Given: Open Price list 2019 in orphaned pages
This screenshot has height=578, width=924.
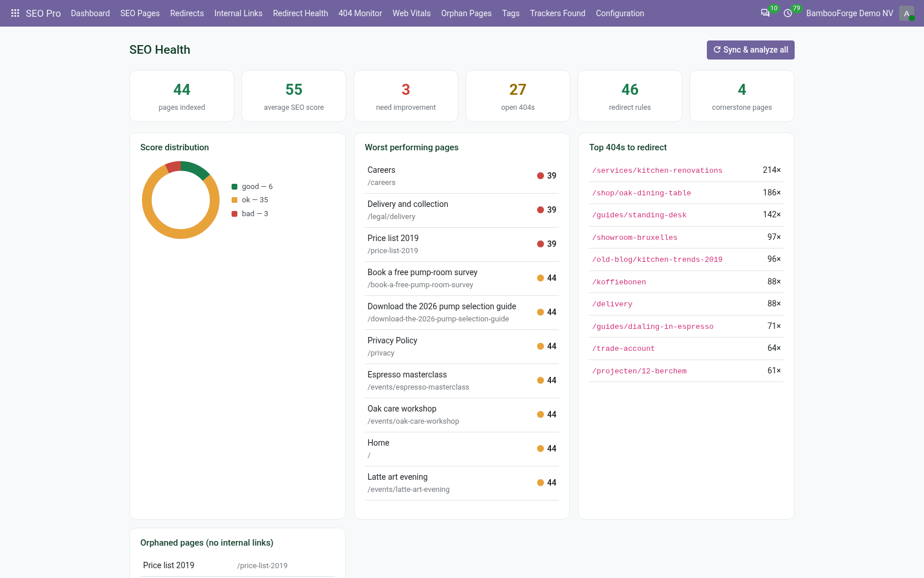Looking at the screenshot, I should point(237,565).
